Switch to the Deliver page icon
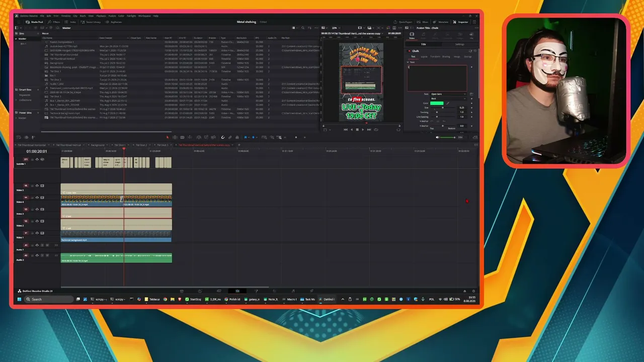644x362 pixels. (x=312, y=291)
